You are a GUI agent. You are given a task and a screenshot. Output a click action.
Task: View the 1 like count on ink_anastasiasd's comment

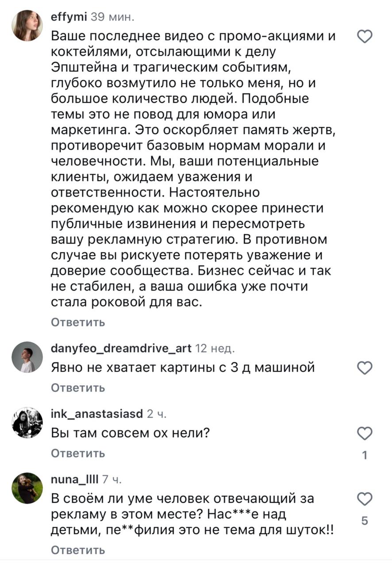(x=364, y=455)
